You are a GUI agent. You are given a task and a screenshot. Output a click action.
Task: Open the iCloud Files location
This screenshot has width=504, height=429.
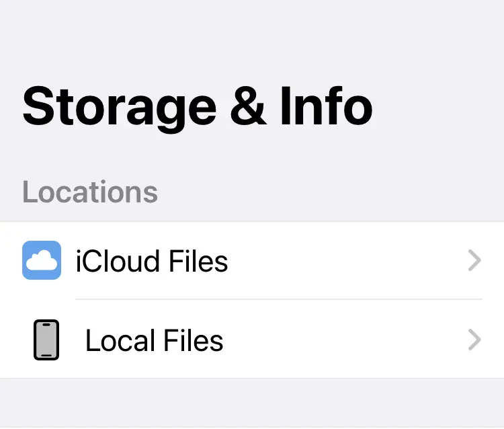(x=152, y=261)
